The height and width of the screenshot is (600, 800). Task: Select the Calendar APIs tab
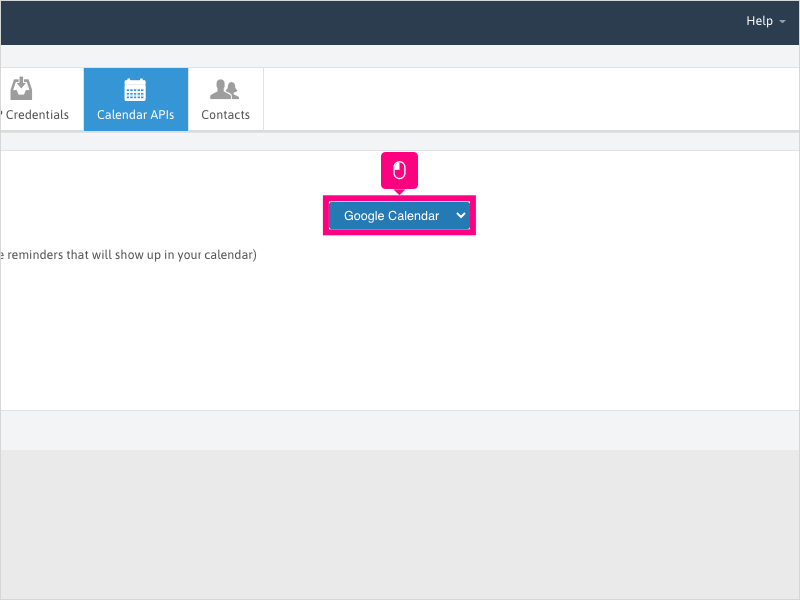coord(136,99)
